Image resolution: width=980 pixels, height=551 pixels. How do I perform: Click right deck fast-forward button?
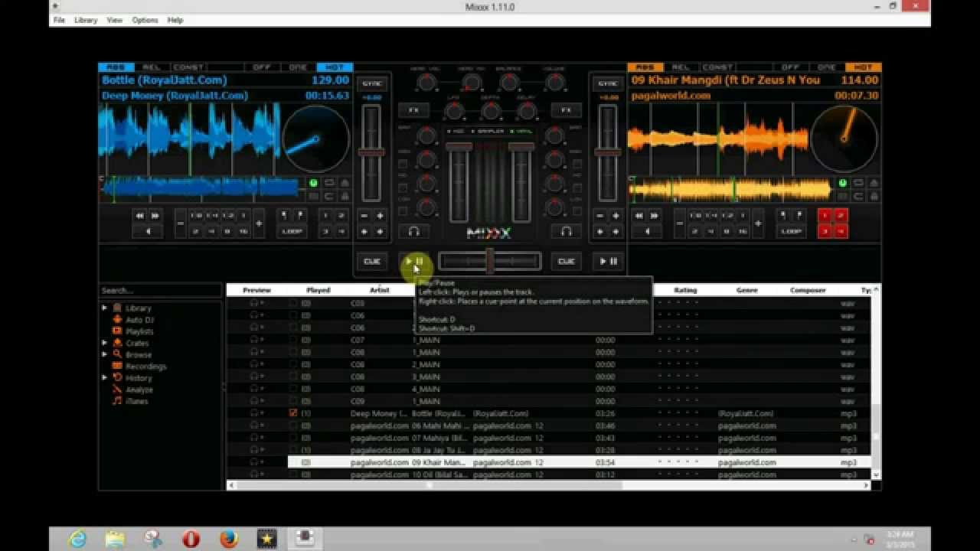[x=655, y=216]
